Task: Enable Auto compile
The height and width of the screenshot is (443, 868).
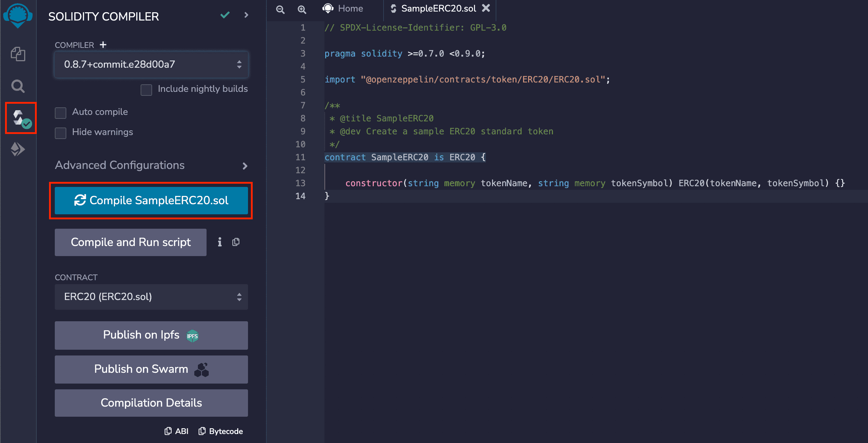Action: pyautogui.click(x=60, y=112)
